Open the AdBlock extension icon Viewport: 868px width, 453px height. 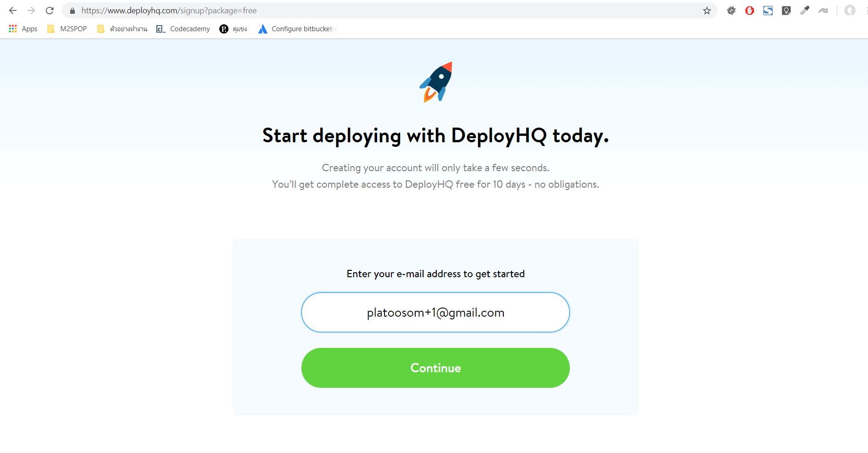[750, 10]
